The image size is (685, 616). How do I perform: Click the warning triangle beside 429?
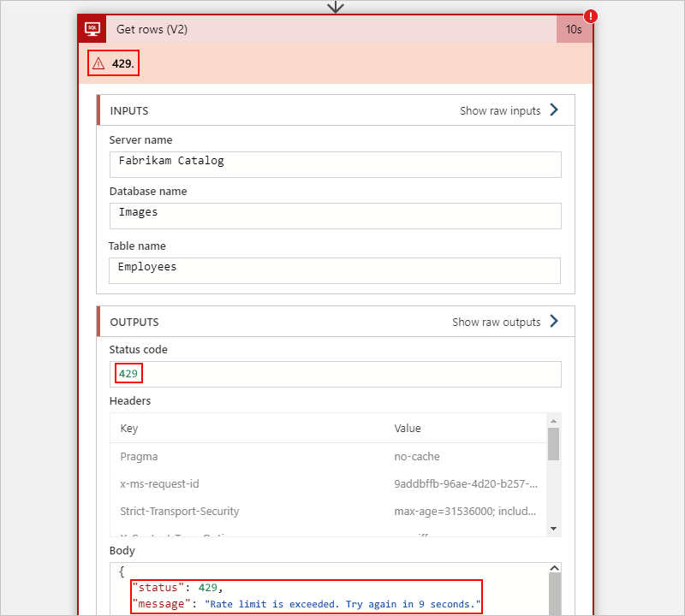click(x=98, y=62)
